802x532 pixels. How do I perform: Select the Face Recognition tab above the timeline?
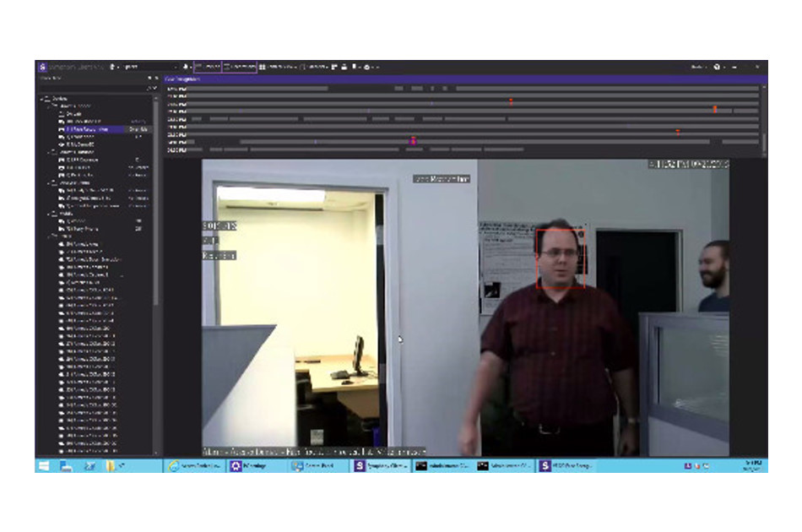pos(183,79)
